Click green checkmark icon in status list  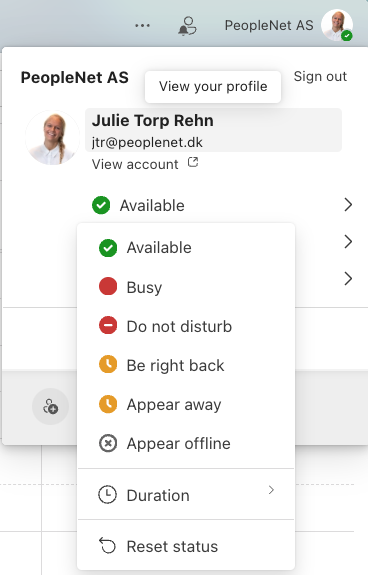pyautogui.click(x=108, y=248)
